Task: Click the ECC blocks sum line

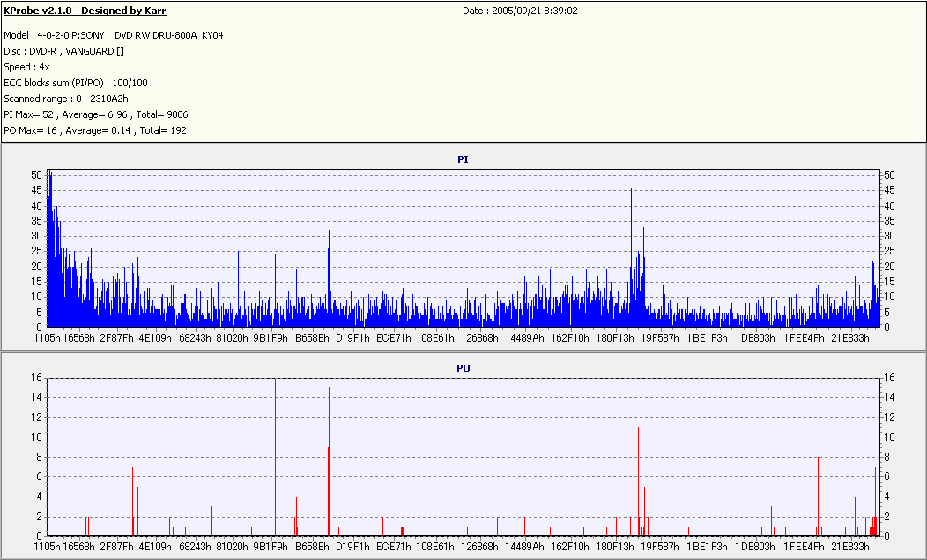Action: pyautogui.click(x=76, y=84)
